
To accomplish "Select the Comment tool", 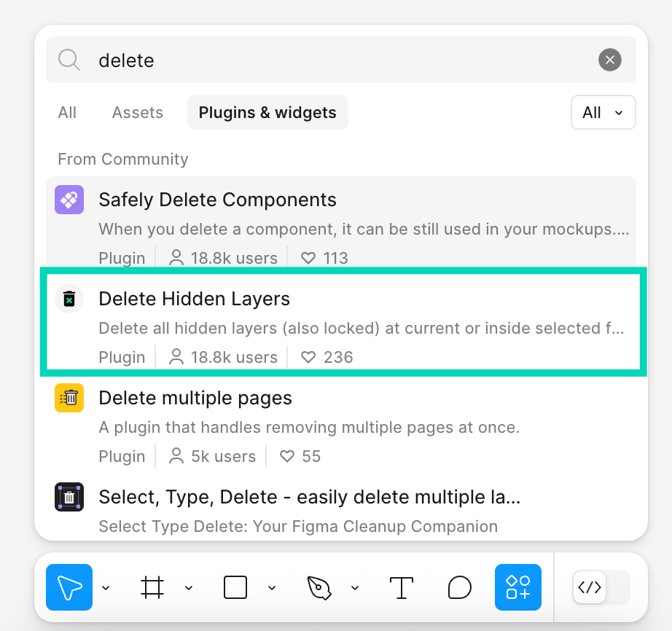I will coord(460,587).
